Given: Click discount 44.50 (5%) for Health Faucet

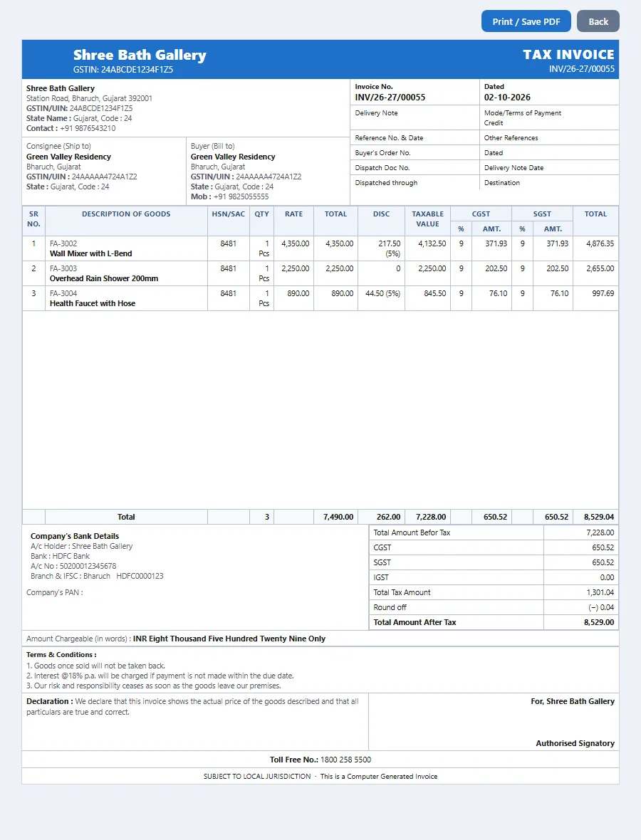Looking at the screenshot, I should [x=382, y=293].
